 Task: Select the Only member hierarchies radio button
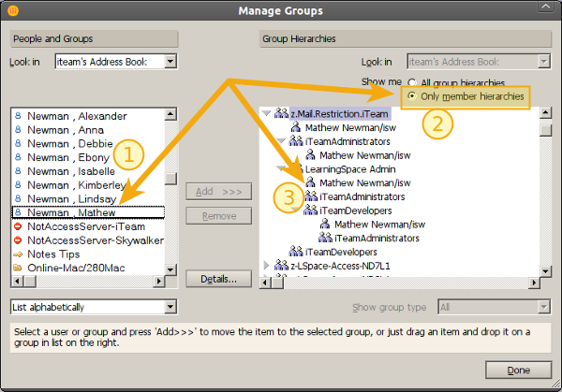(x=412, y=96)
